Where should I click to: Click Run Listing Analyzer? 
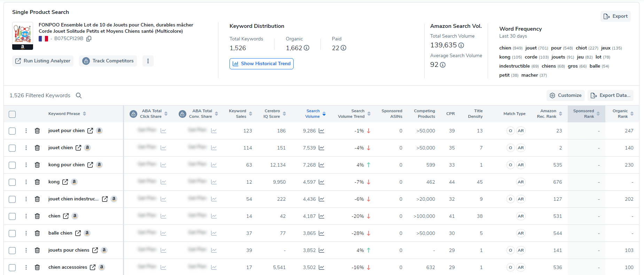click(43, 61)
